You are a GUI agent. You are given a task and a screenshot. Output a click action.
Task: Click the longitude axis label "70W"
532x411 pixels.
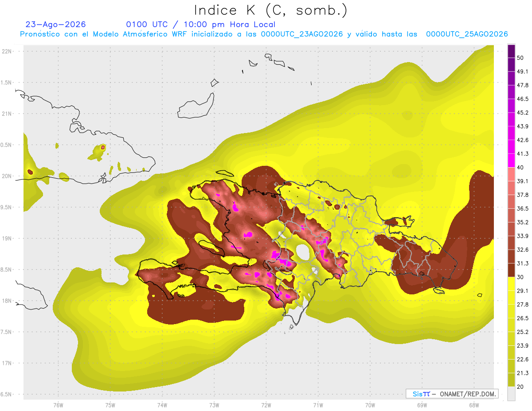pyautogui.click(x=370, y=405)
